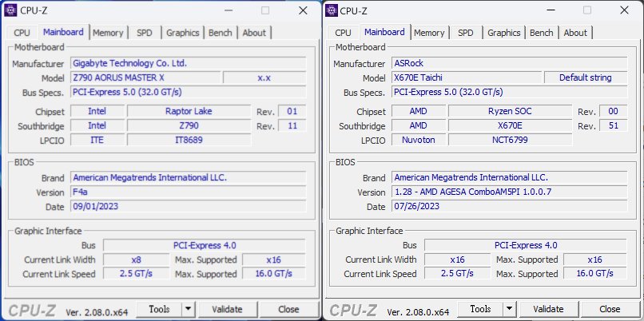Select the BIOS version F4a field

(x=188, y=192)
